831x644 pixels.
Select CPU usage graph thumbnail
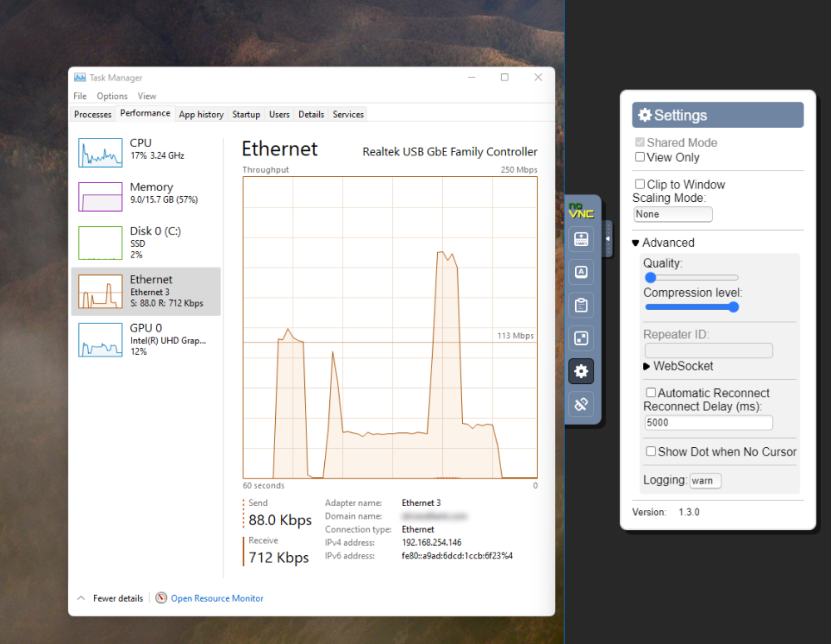pyautogui.click(x=101, y=153)
